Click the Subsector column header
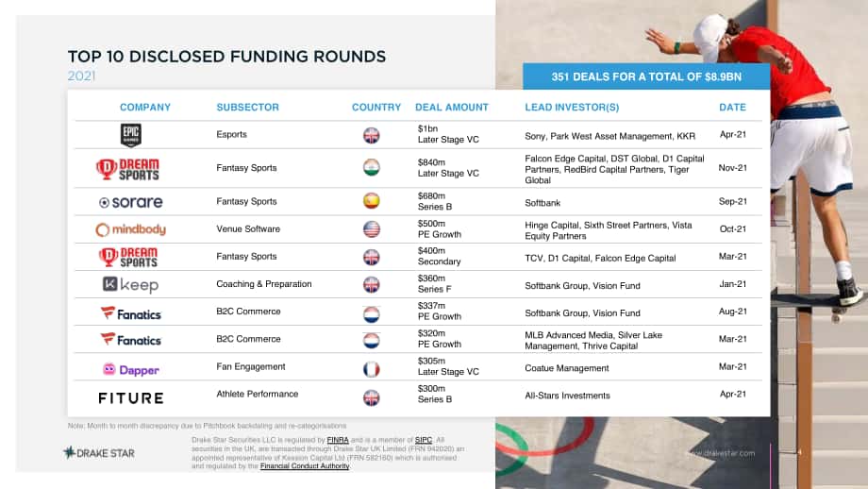868x489 pixels. click(x=247, y=108)
